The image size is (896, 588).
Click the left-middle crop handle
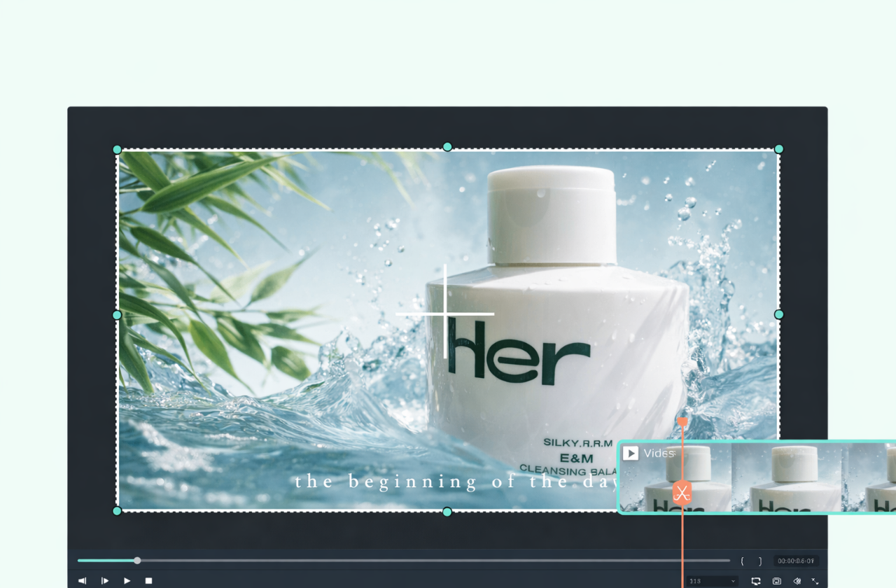(x=118, y=315)
